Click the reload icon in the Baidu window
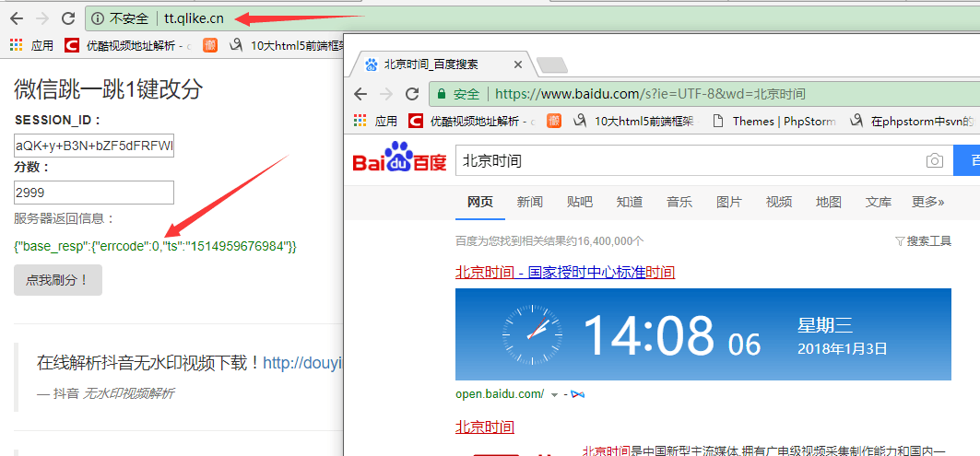The height and width of the screenshot is (456, 980). pyautogui.click(x=411, y=94)
